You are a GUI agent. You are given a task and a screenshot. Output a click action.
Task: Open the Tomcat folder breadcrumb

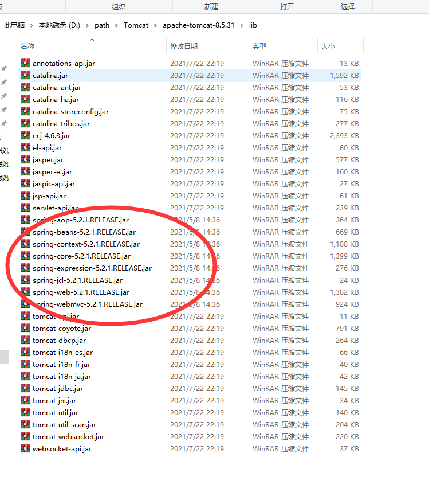coord(136,25)
